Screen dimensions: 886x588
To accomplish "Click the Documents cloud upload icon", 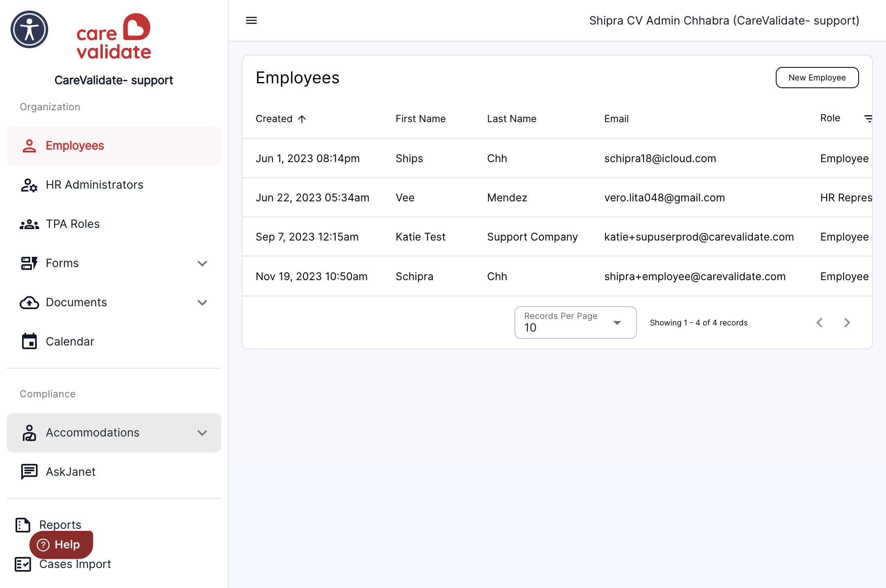I will pos(29,303).
